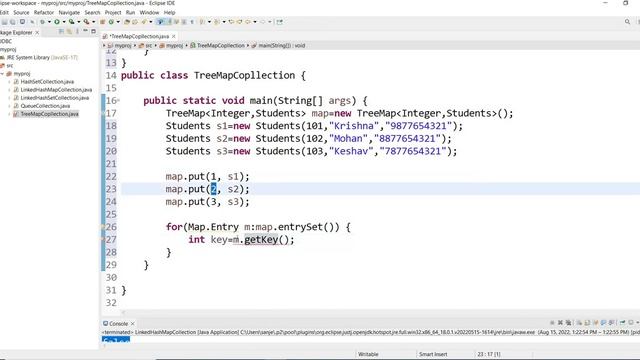Screen dimensions: 640x360
Task: Click the Coverage launch toolbar icon
Action: (x=71, y=22)
